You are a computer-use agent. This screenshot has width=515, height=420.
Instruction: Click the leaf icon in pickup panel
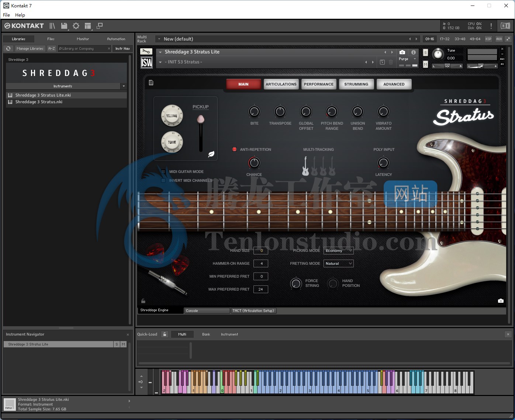coord(211,154)
